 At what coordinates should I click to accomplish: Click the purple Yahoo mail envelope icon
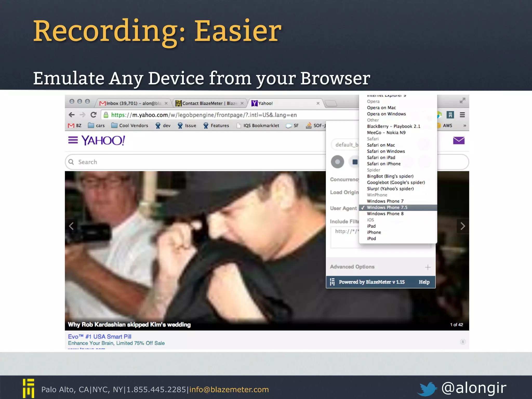[458, 141]
